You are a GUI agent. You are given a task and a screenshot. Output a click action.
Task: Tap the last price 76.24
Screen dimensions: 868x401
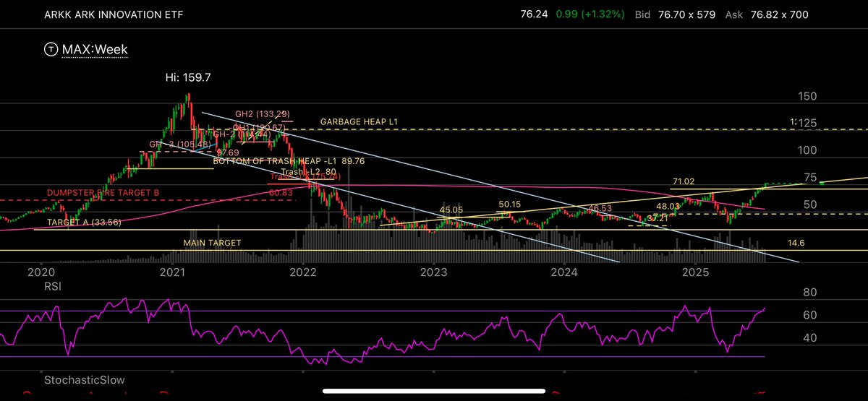point(535,14)
